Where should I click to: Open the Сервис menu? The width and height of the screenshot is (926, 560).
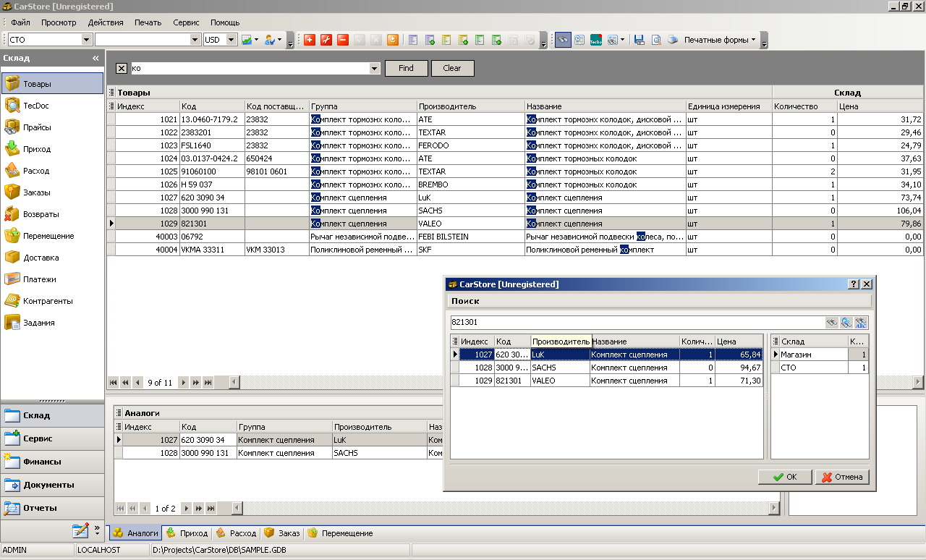point(186,22)
